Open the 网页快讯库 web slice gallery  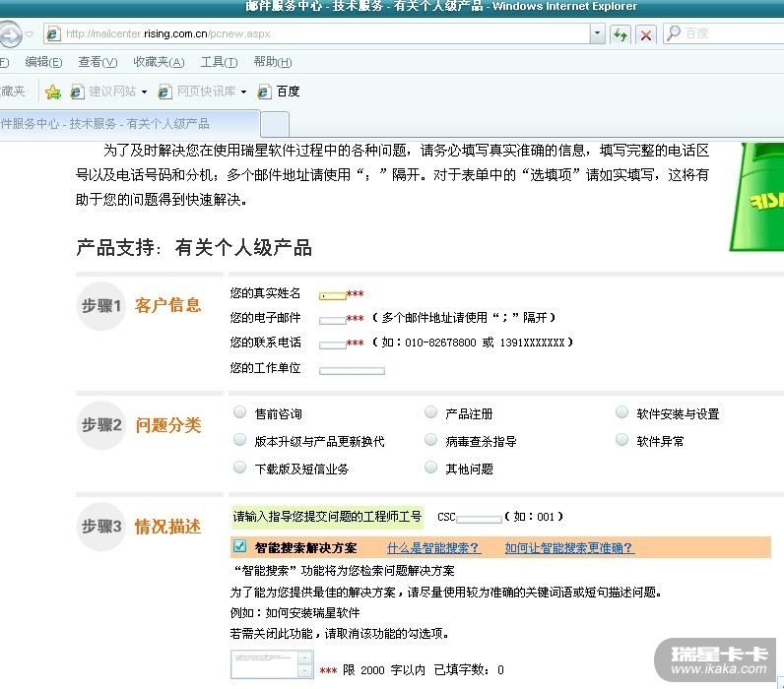pyautogui.click(x=204, y=92)
